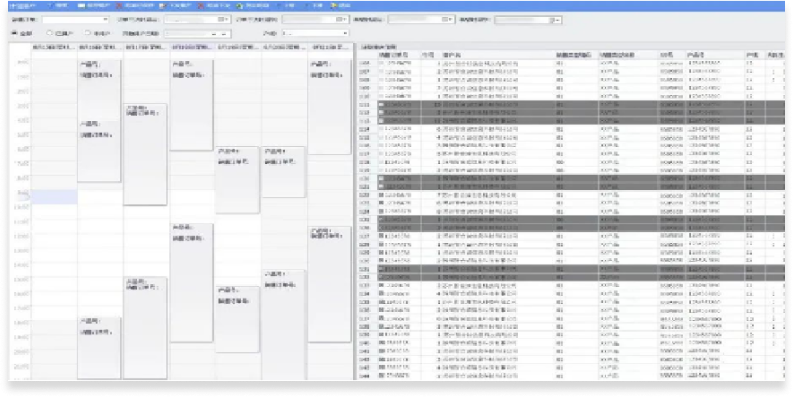Click the 销售订单号 column header
Screen dimensions: 793x397
coord(392,55)
